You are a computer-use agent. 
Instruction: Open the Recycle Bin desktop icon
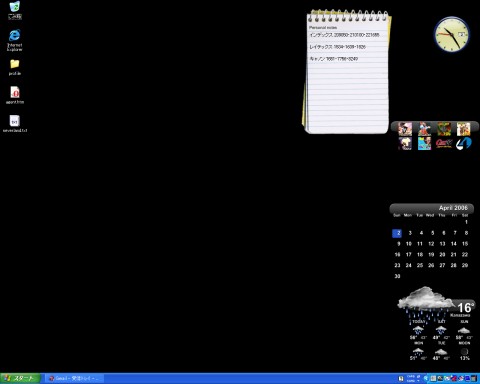(15, 10)
